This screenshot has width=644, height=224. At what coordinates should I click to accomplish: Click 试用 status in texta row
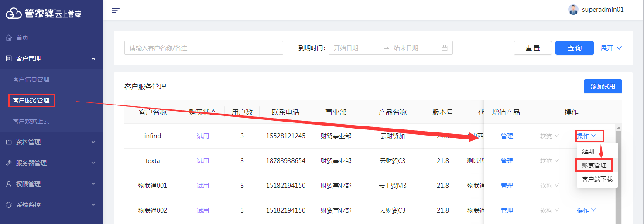203,161
